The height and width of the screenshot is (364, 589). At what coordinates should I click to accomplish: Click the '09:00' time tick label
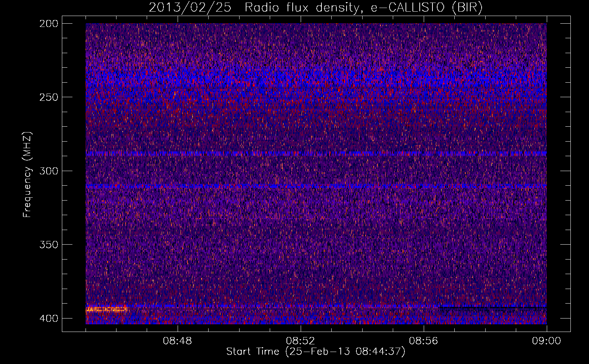pos(546,341)
